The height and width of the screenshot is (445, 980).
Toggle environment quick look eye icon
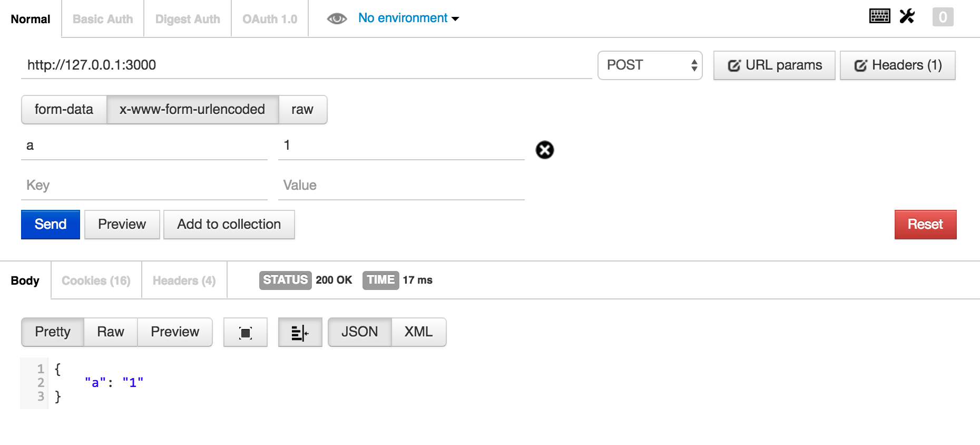click(337, 19)
